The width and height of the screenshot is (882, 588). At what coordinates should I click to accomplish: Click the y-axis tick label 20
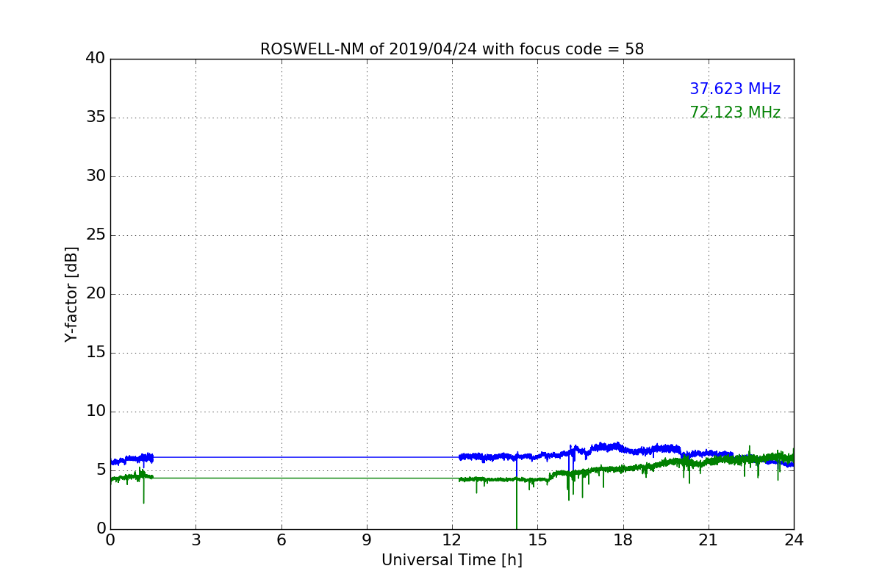[x=96, y=294]
